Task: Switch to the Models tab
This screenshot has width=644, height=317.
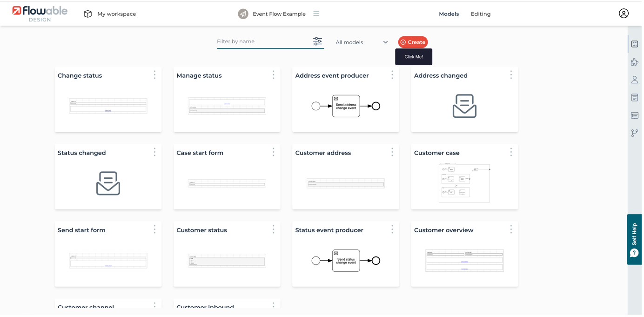Action: (449, 14)
